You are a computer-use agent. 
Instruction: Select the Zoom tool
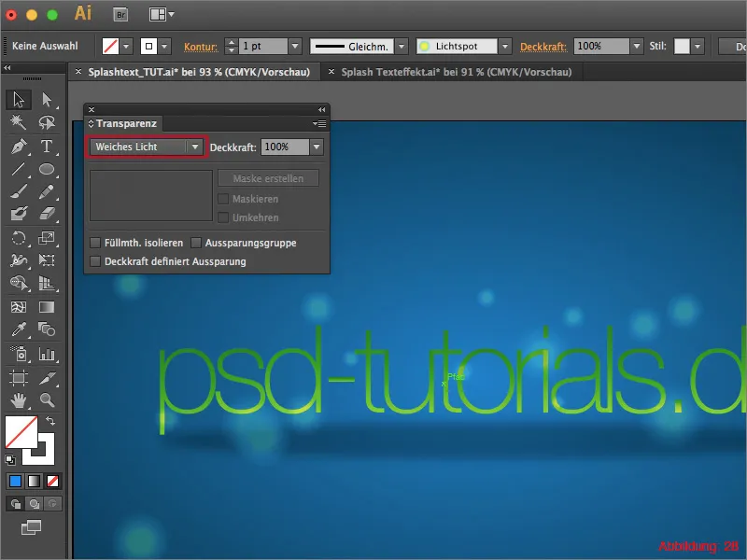[47, 400]
